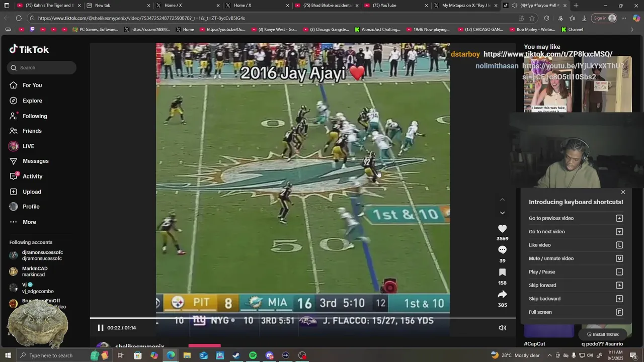Open the Profile page

[24, 207]
